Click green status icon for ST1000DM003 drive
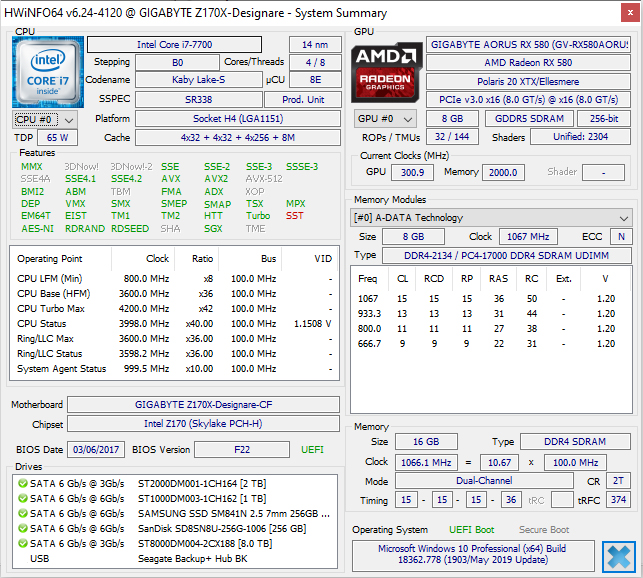Image resolution: width=643 pixels, height=578 pixels. (23, 498)
